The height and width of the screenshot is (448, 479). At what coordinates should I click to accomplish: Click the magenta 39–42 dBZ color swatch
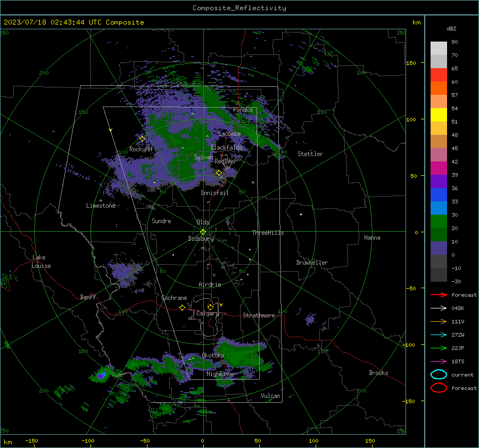[439, 168]
